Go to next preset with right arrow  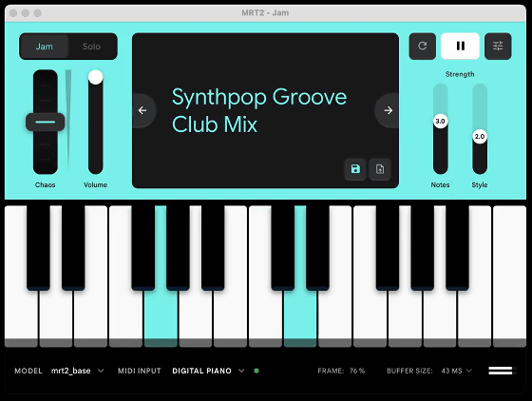pos(389,110)
